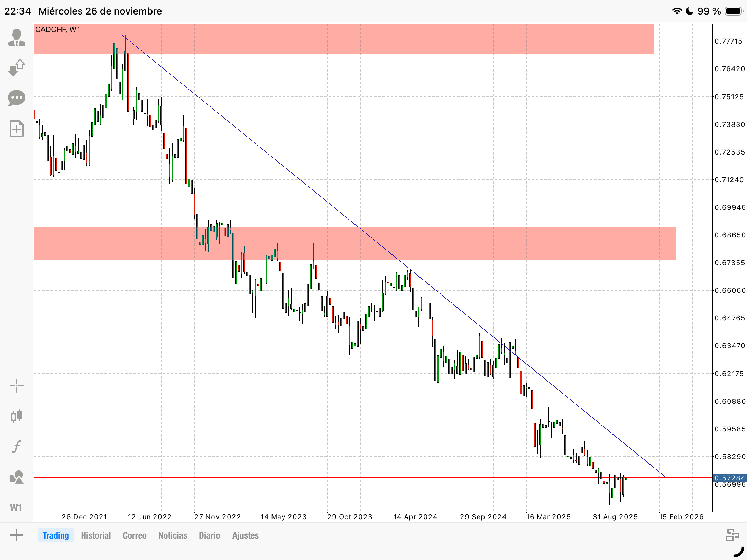
Task: Open the candlestick chart type icon
Action: (16, 416)
